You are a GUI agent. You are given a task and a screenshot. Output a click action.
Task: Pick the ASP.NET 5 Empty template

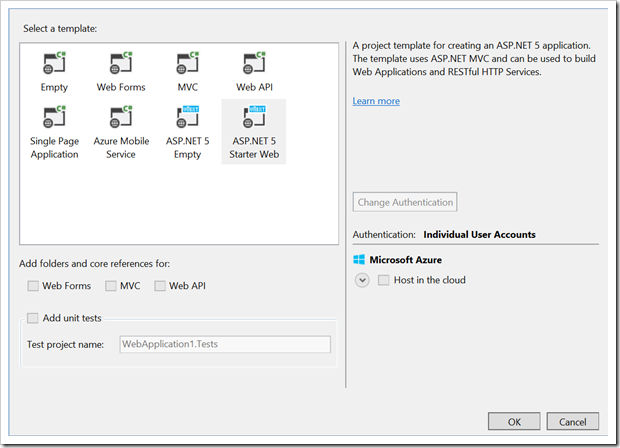point(187,119)
